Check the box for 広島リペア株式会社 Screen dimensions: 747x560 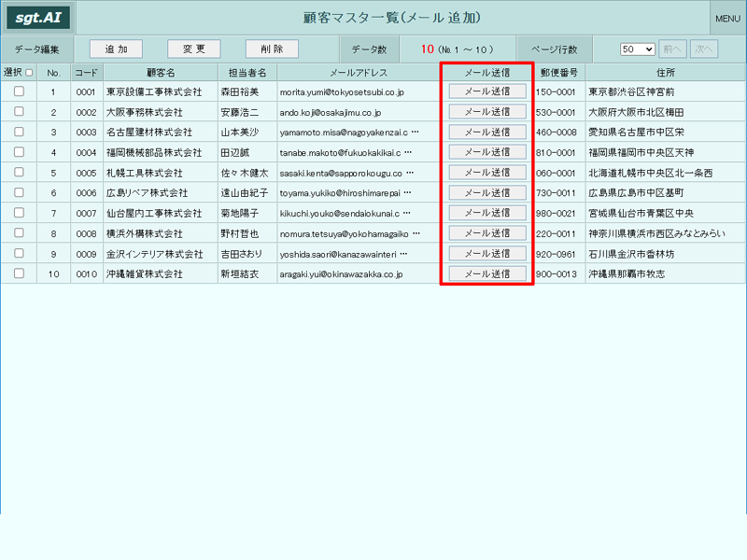pos(19,192)
